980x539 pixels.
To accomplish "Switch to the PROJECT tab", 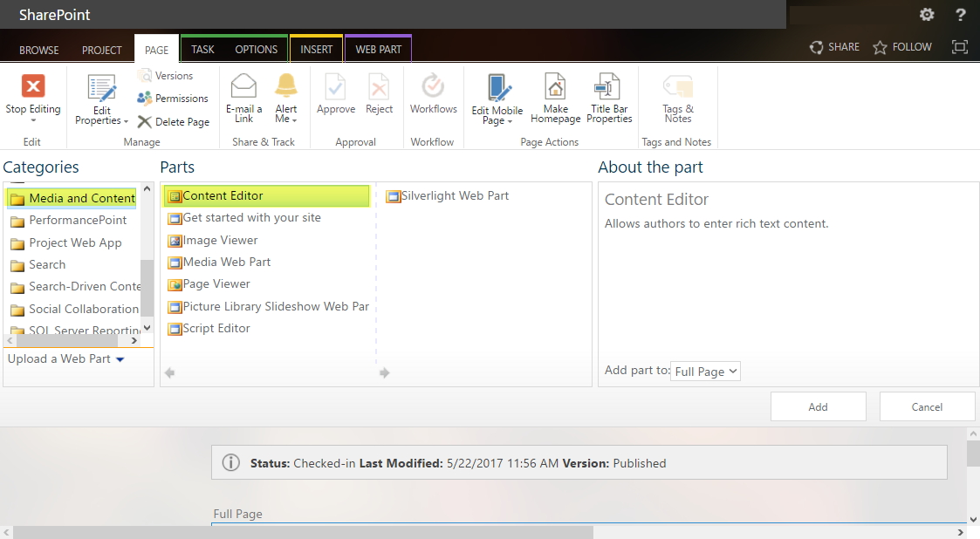I will [x=102, y=50].
